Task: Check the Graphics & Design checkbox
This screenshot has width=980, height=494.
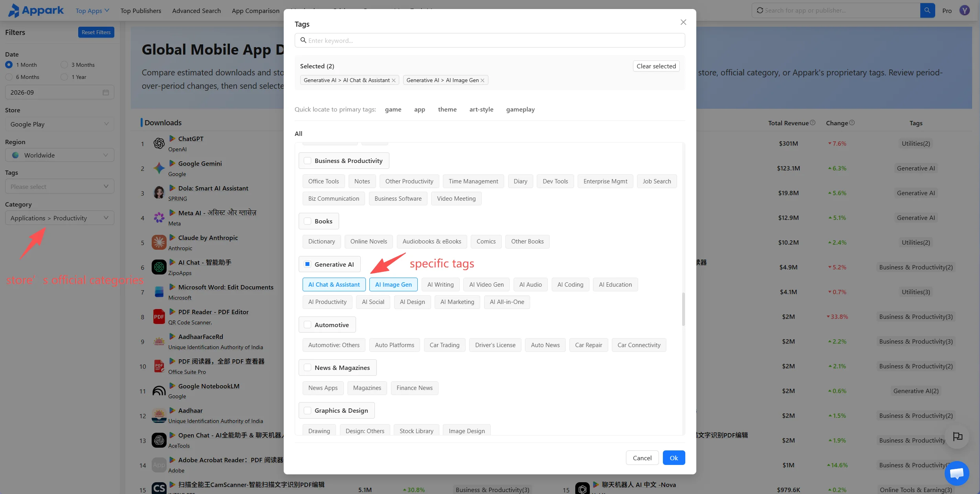Action: 308,410
